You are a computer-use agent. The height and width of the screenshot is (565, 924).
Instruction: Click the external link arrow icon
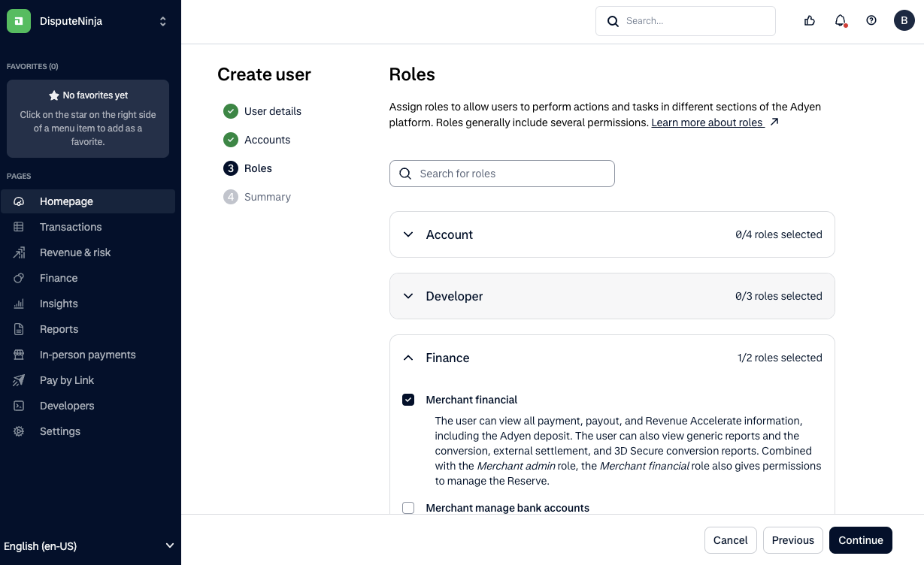coord(774,122)
